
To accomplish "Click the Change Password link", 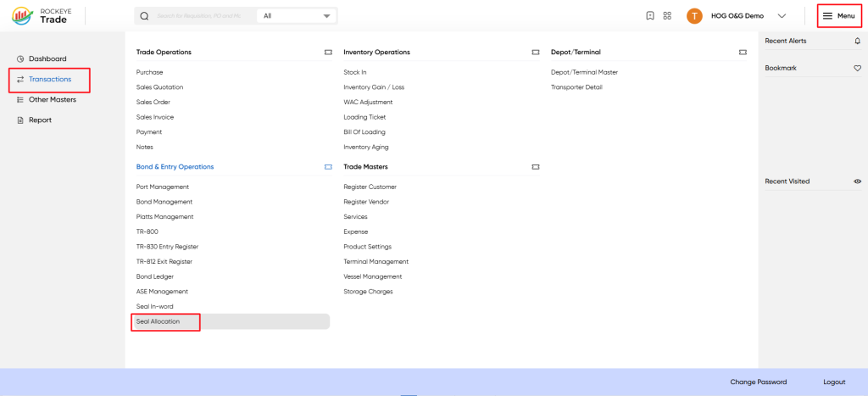I will pos(759,382).
